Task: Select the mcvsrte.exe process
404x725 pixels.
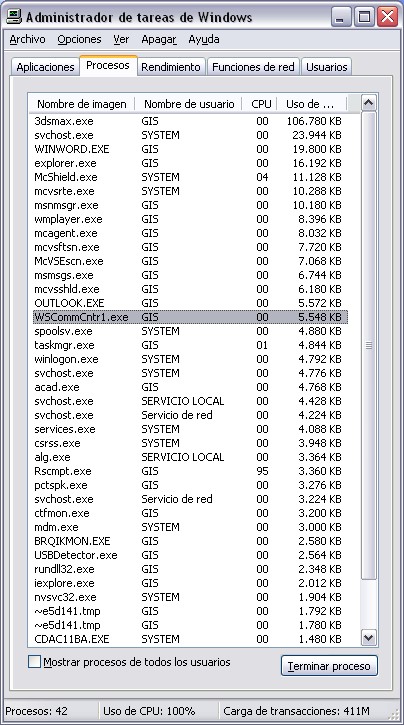Action: coord(190,191)
